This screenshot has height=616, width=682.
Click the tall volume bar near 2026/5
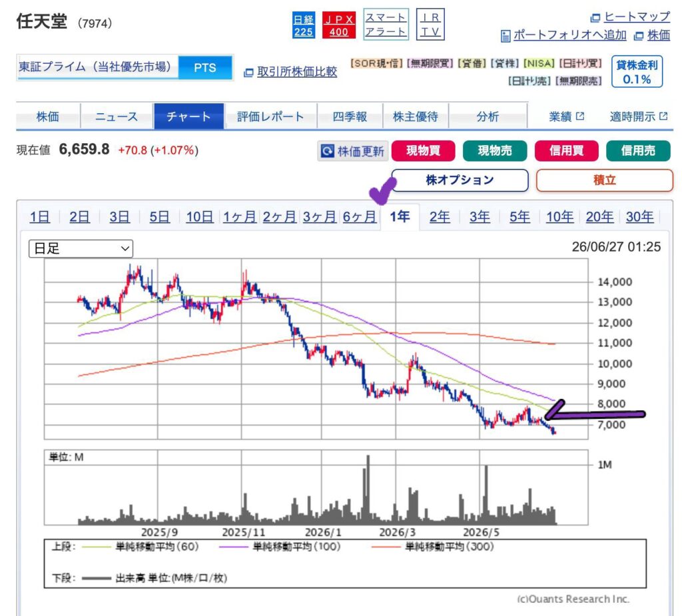(486, 495)
